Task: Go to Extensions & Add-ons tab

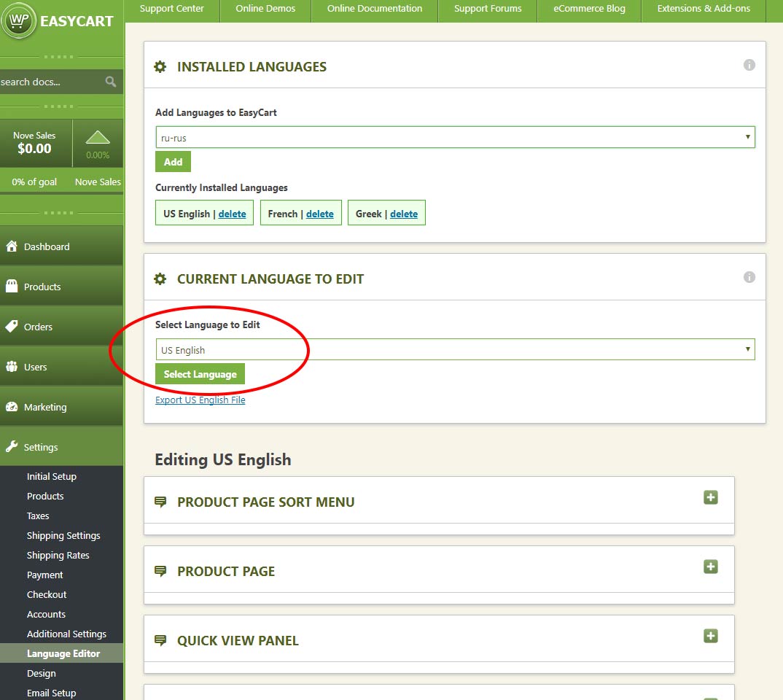Action: [x=704, y=9]
